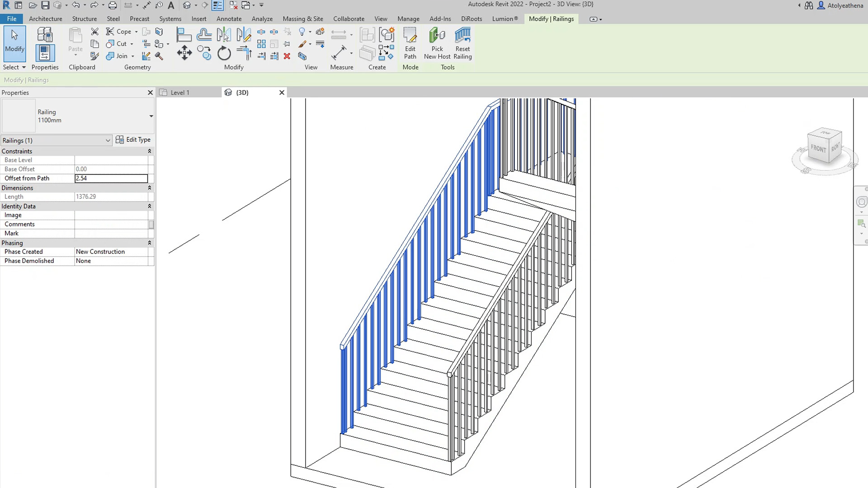The height and width of the screenshot is (488, 868).
Task: Click Pick New Host tool
Action: 437,43
